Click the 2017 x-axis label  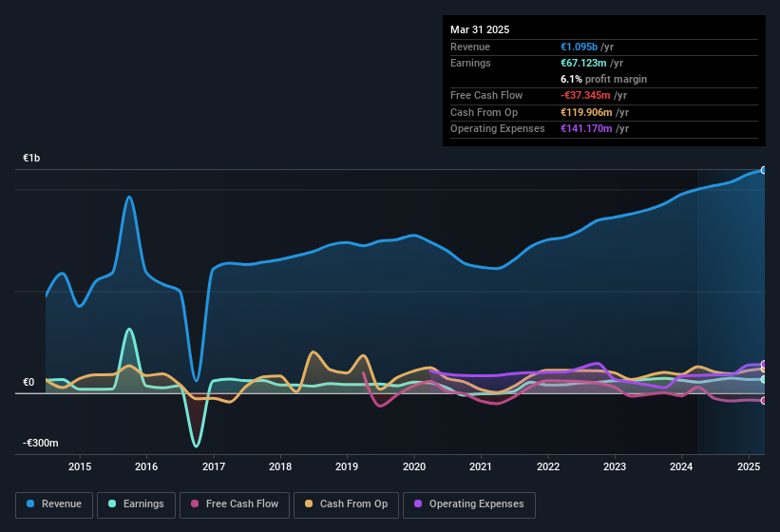point(214,466)
